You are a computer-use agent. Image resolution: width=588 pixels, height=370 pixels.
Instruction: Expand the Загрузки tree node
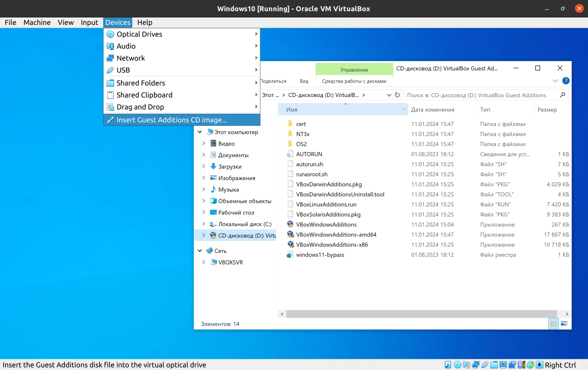[x=203, y=166]
